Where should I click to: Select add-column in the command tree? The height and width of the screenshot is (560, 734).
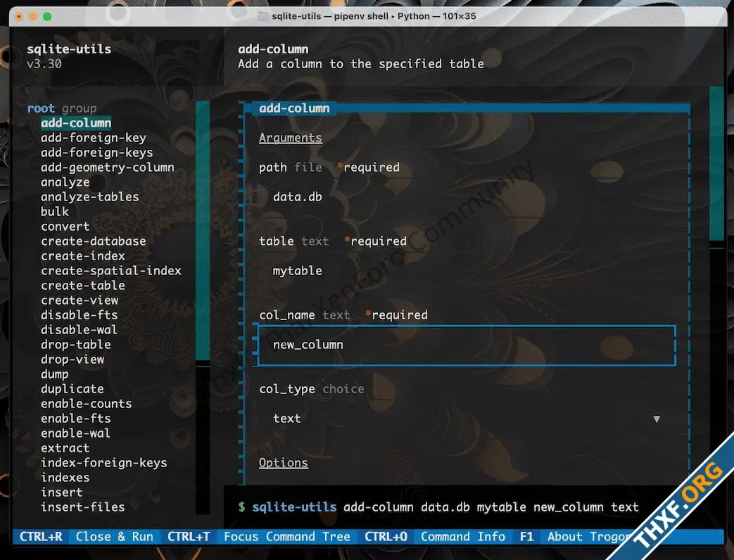point(76,123)
